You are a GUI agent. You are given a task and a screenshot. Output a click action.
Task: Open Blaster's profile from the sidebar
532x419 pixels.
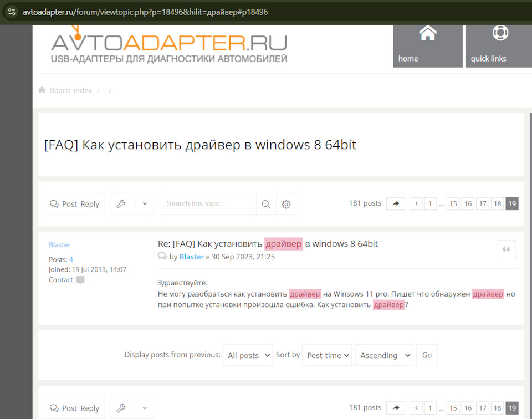pyautogui.click(x=60, y=244)
